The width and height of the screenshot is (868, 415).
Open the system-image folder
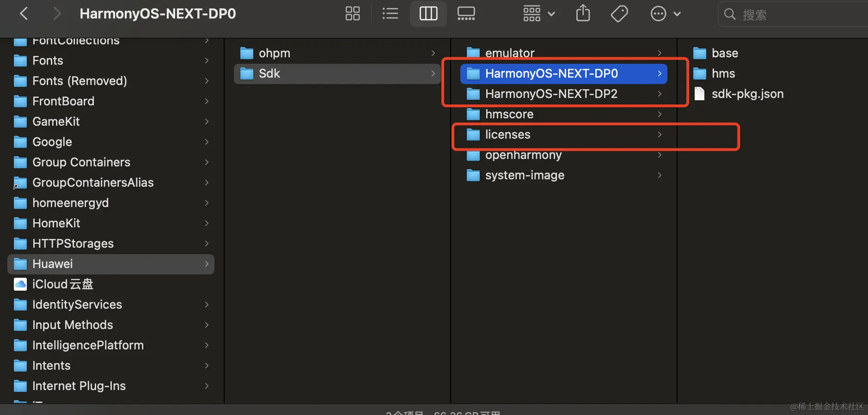tap(524, 175)
